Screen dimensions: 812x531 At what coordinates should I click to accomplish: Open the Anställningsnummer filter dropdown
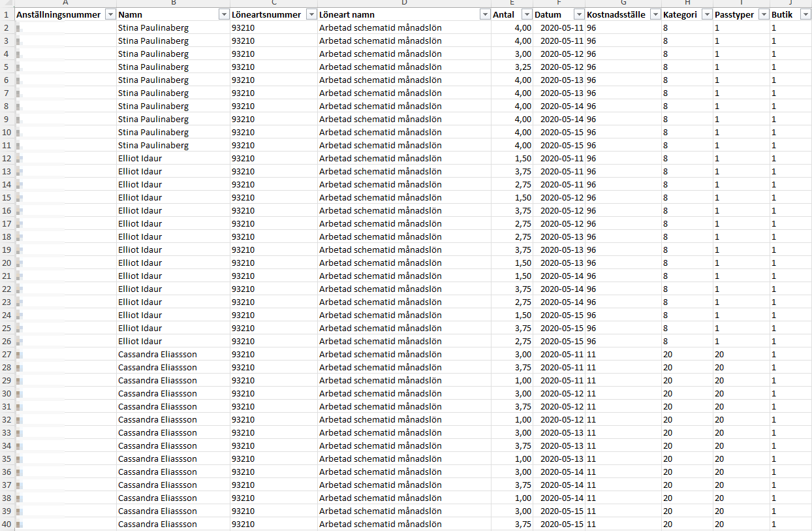[x=110, y=14]
